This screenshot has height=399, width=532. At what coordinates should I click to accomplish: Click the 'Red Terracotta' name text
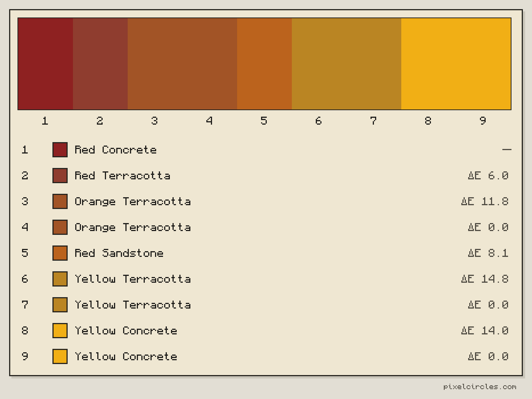click(122, 176)
